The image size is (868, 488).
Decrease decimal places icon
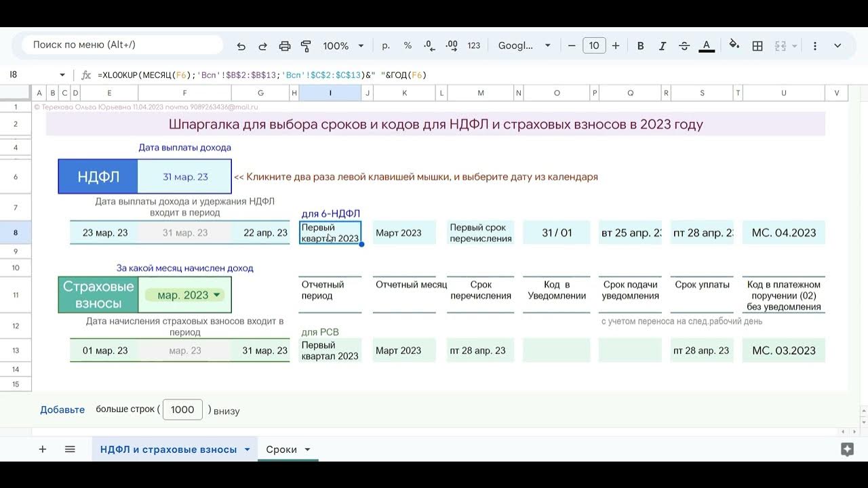pos(429,45)
